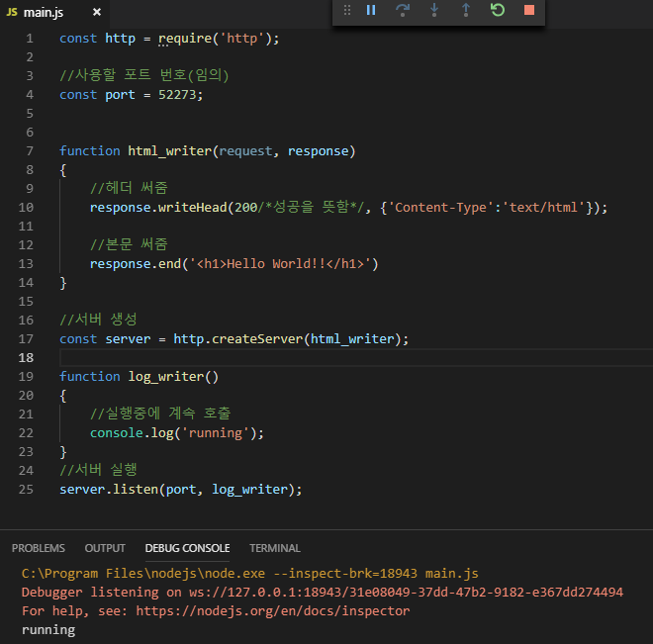Restart the debug session with the green icon
The height and width of the screenshot is (644, 653).
[498, 10]
